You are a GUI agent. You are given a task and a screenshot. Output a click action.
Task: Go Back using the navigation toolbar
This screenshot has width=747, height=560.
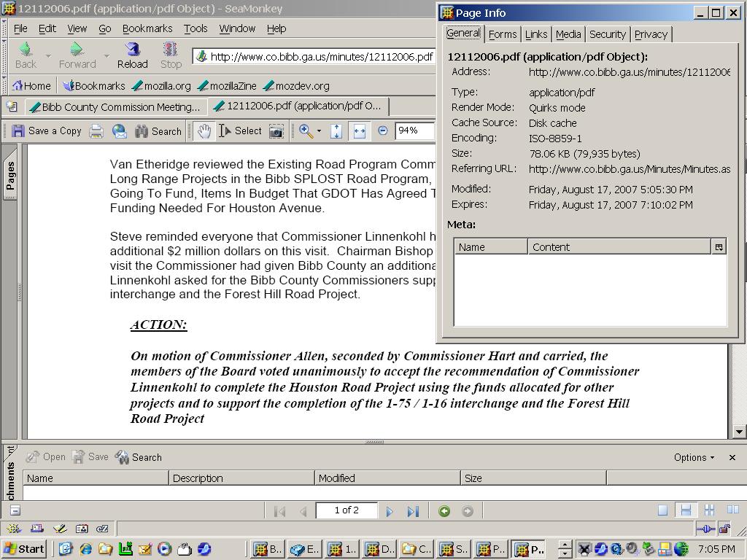(x=26, y=55)
